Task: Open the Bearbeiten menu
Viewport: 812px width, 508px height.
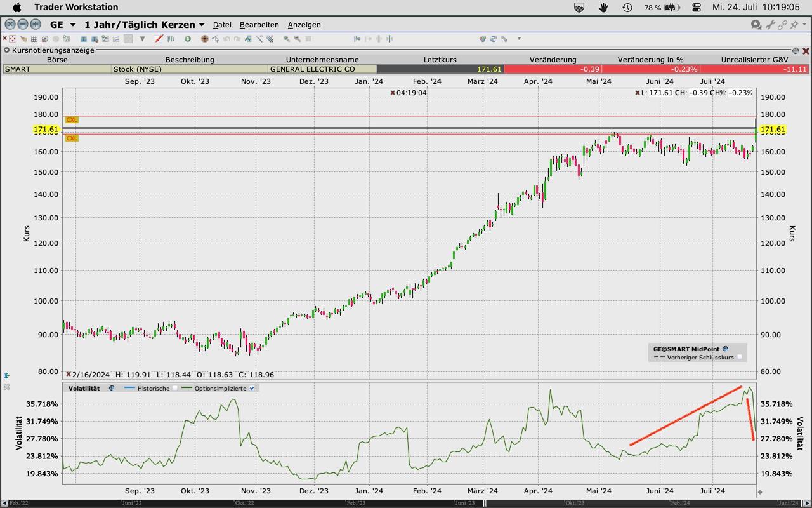Action: tap(259, 25)
